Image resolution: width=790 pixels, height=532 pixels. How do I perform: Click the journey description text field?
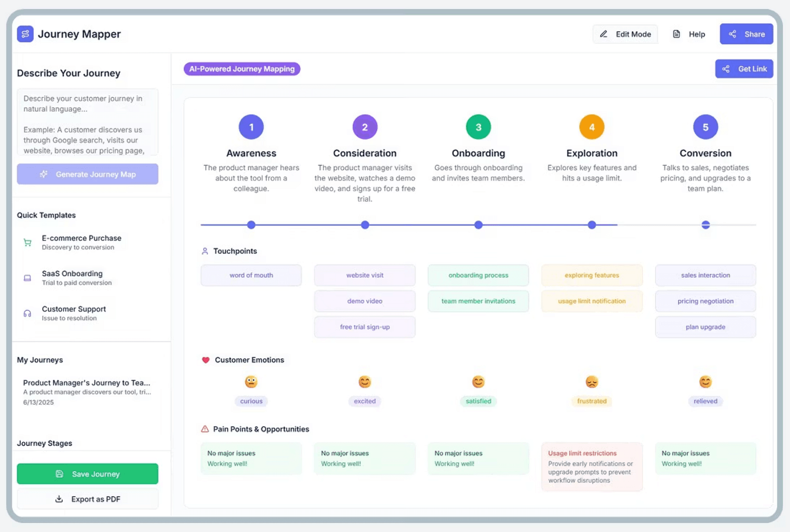(x=87, y=122)
